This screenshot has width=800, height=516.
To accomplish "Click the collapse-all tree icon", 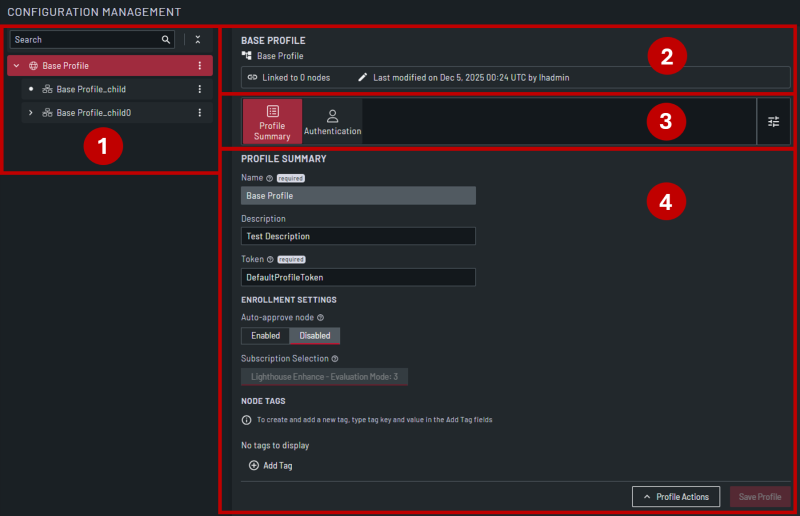I will (197, 40).
